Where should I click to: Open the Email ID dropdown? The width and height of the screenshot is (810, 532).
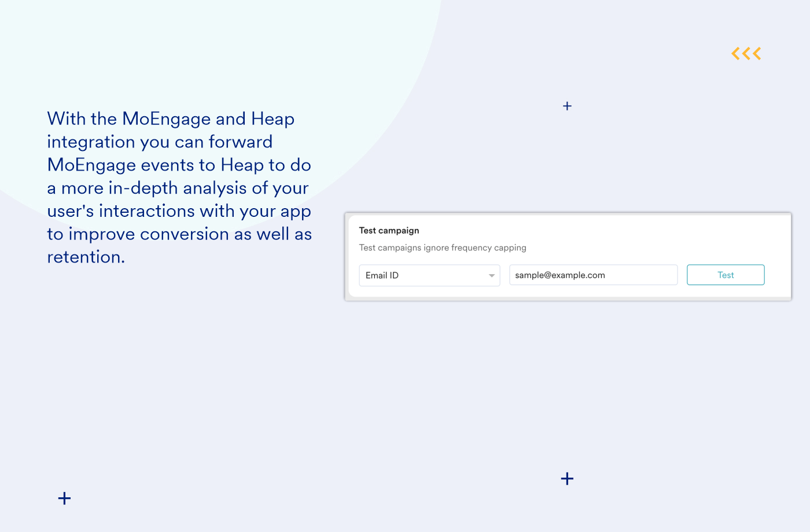429,275
